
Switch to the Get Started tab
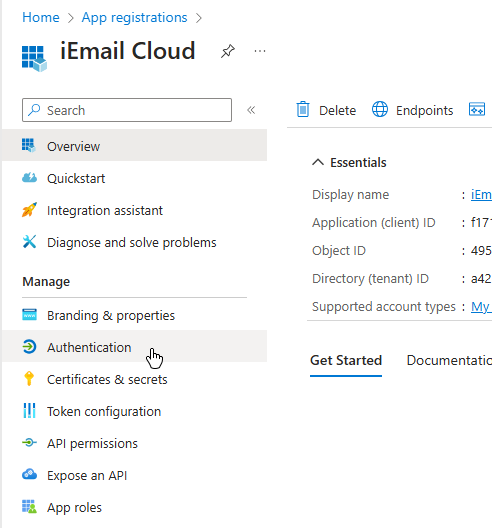click(x=346, y=360)
